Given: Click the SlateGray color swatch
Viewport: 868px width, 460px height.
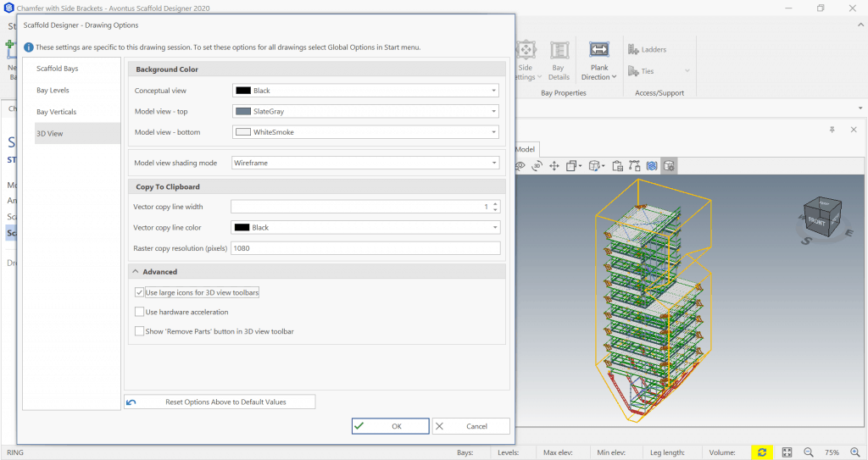Looking at the screenshot, I should (x=243, y=111).
